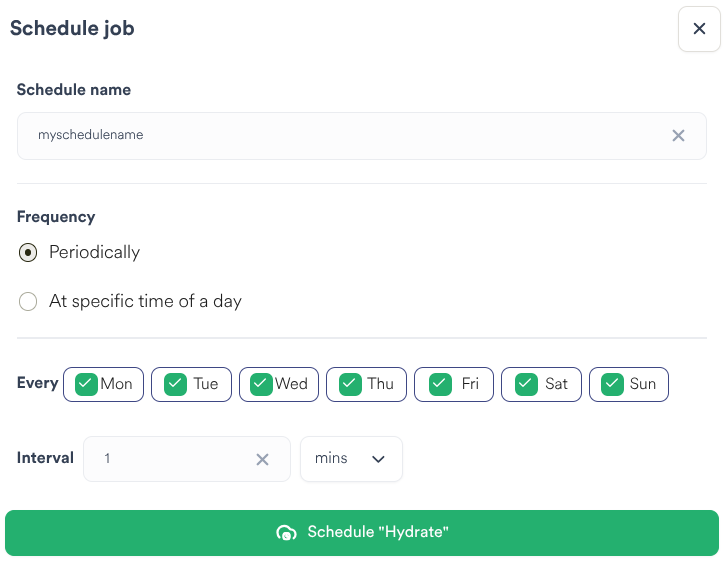This screenshot has height=565, width=726.
Task: Clear the schedule name field
Action: pyautogui.click(x=678, y=136)
